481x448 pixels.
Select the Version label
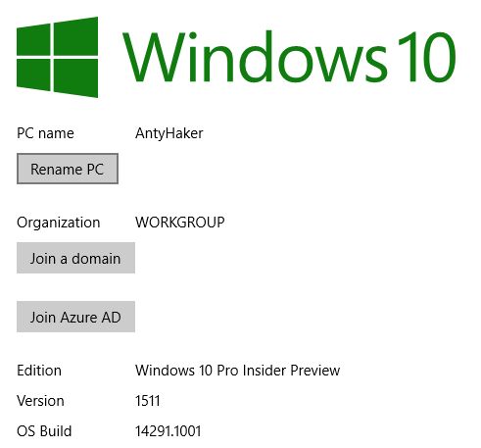[40, 401]
